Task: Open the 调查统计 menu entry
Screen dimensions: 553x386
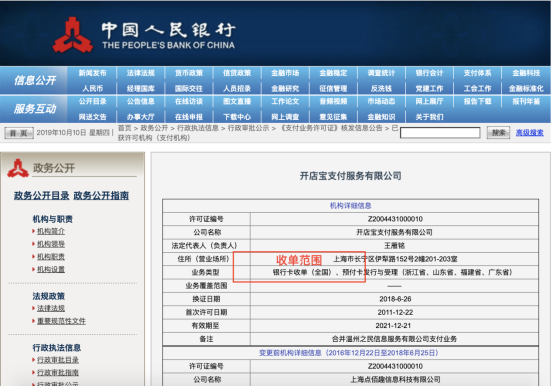Action: point(381,73)
